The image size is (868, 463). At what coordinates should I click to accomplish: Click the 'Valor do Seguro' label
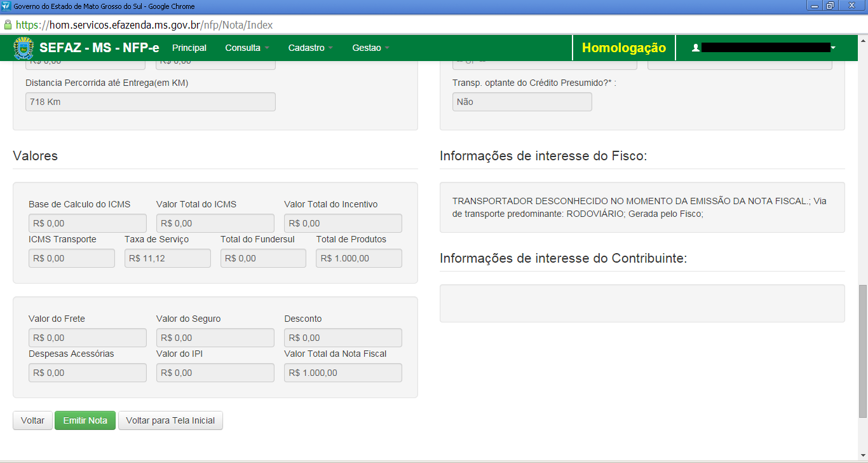(x=189, y=319)
